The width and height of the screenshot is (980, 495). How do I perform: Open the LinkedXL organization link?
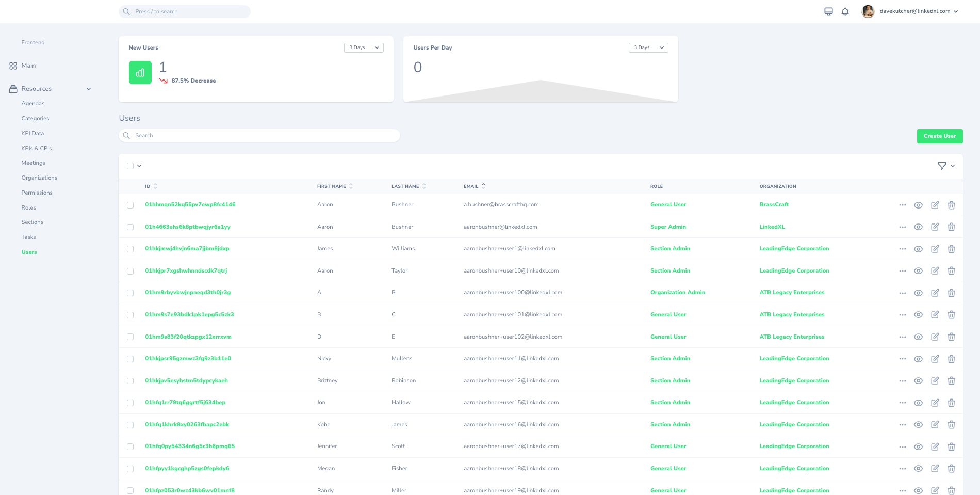tap(772, 227)
